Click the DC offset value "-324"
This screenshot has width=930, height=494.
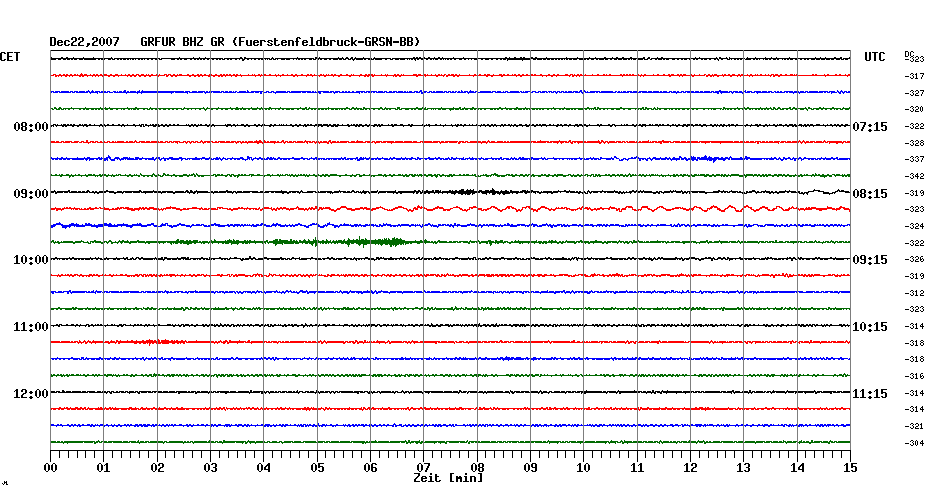(x=915, y=226)
